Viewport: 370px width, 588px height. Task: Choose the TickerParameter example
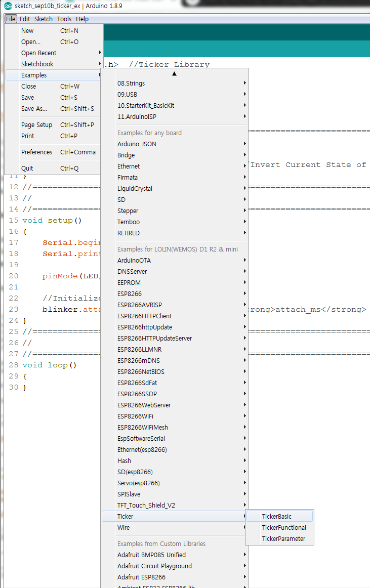283,539
